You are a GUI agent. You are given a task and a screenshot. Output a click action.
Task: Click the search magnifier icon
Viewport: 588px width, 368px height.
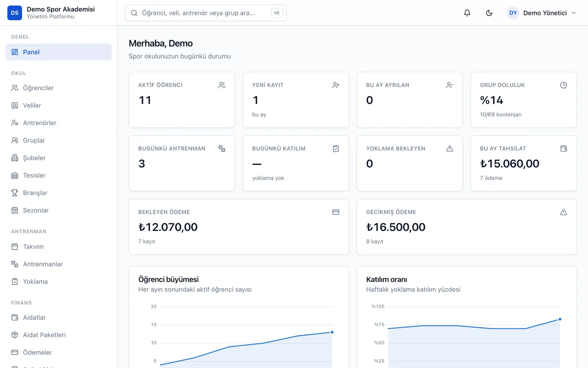coord(135,13)
